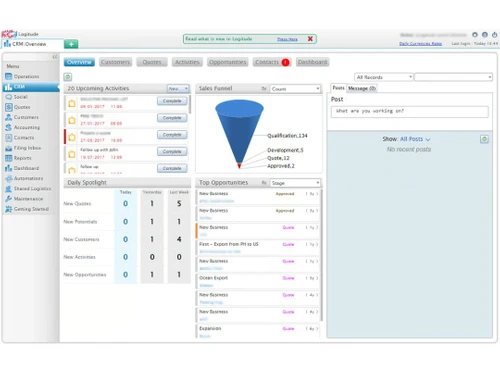Click the Contacts red notification badge
The image size is (500, 375).
pyautogui.click(x=285, y=62)
